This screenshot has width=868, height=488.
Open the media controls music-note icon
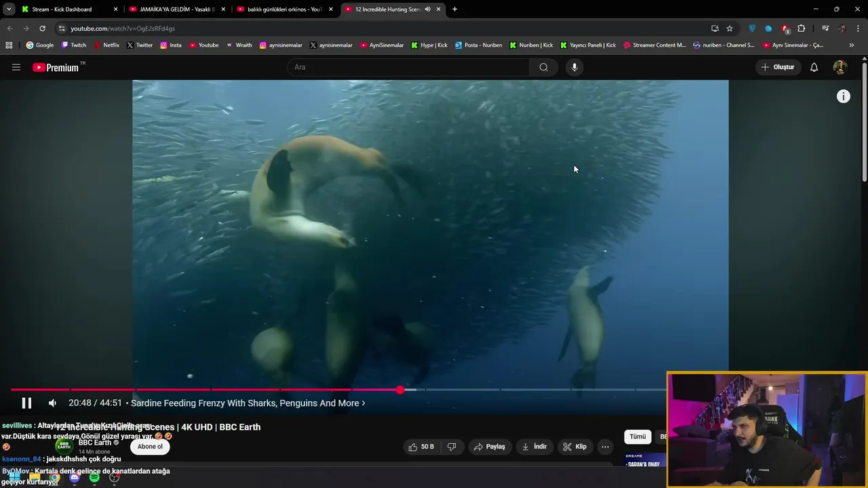[x=825, y=28]
